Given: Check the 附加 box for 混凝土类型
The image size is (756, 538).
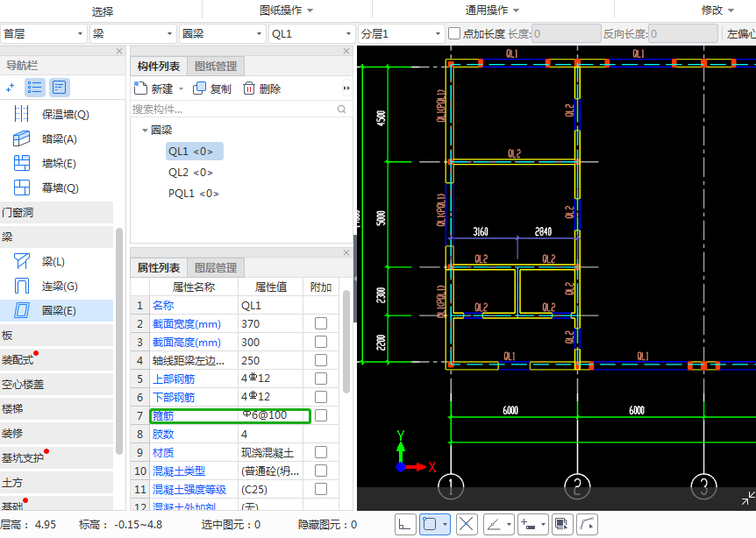Looking at the screenshot, I should click(x=321, y=470).
